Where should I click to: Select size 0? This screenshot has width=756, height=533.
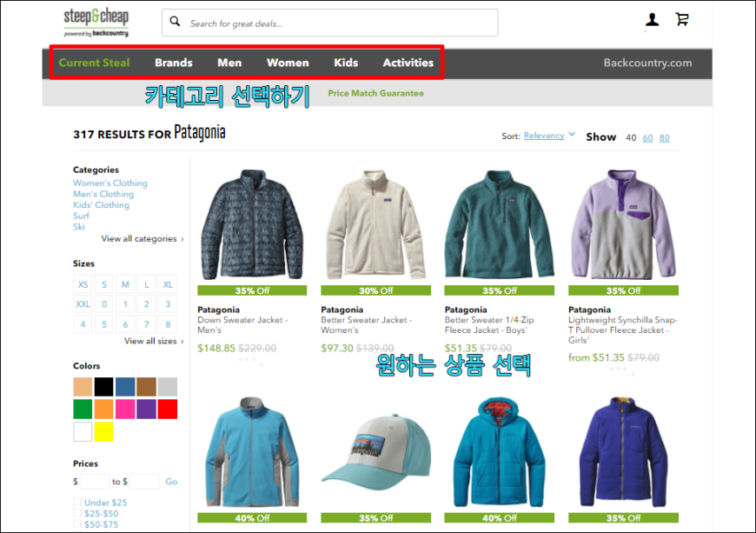pos(104,303)
